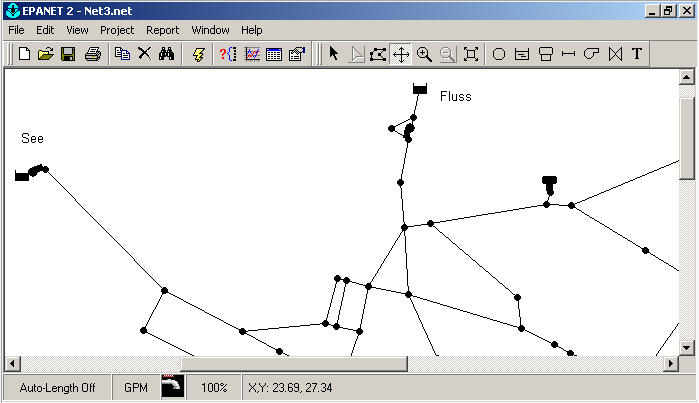Click the New project icon
This screenshot has width=699, height=403.
tap(25, 54)
